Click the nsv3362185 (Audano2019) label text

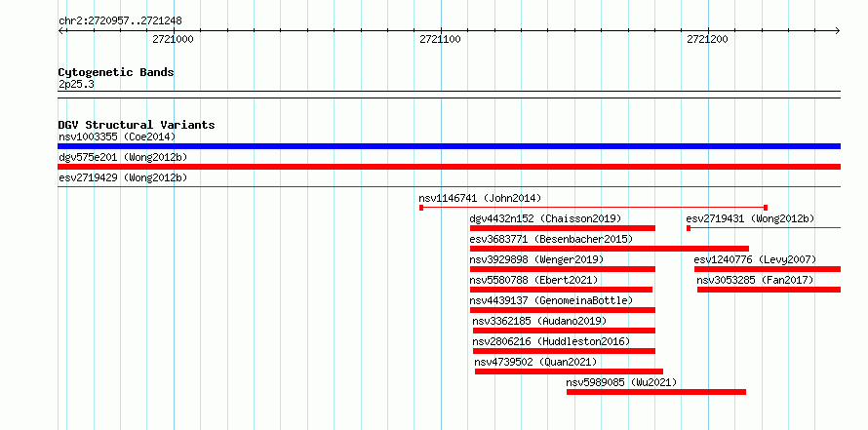click(539, 321)
